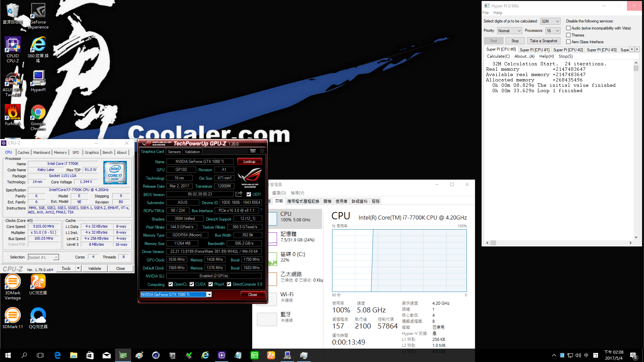Open the FurMark desktop icon
Viewport: 644px width, 362px height.
coord(13,115)
